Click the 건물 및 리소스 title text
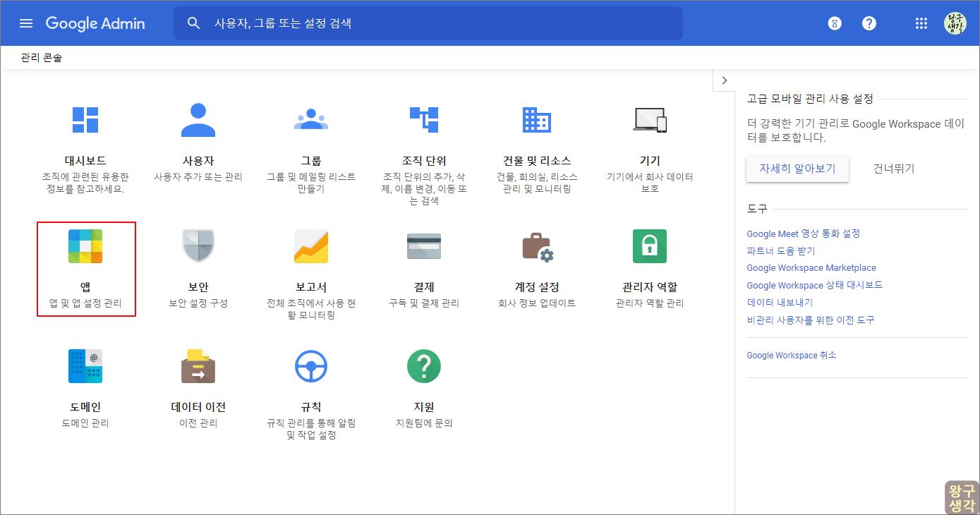 (537, 161)
